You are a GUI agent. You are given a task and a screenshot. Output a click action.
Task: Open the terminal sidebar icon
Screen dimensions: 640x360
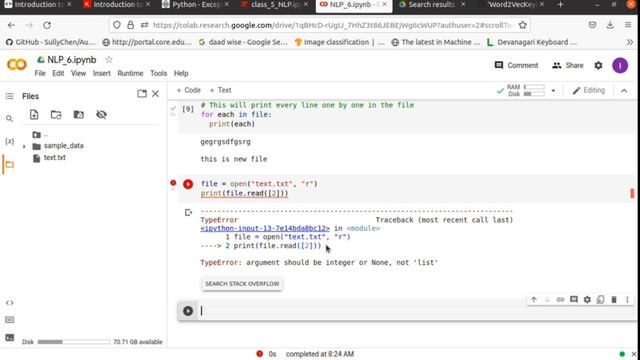tap(9, 337)
